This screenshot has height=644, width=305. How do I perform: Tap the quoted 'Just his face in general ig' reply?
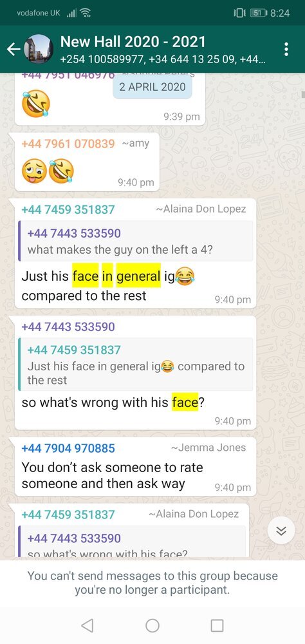pyautogui.click(x=136, y=365)
